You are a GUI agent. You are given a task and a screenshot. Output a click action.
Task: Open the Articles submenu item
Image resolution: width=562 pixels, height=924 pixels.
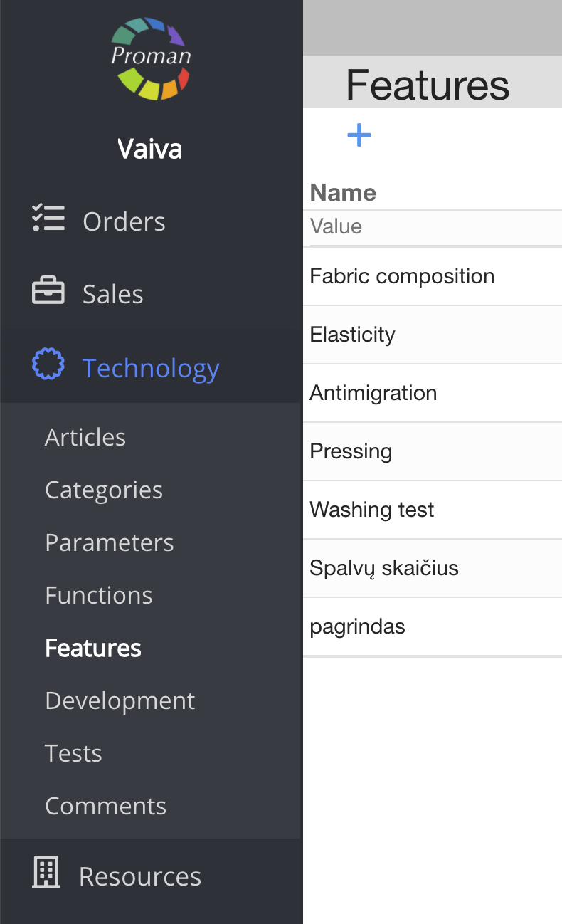[85, 437]
